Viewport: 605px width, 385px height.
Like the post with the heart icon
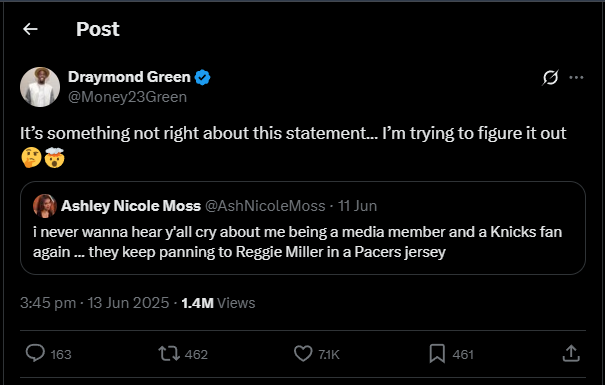[303, 353]
